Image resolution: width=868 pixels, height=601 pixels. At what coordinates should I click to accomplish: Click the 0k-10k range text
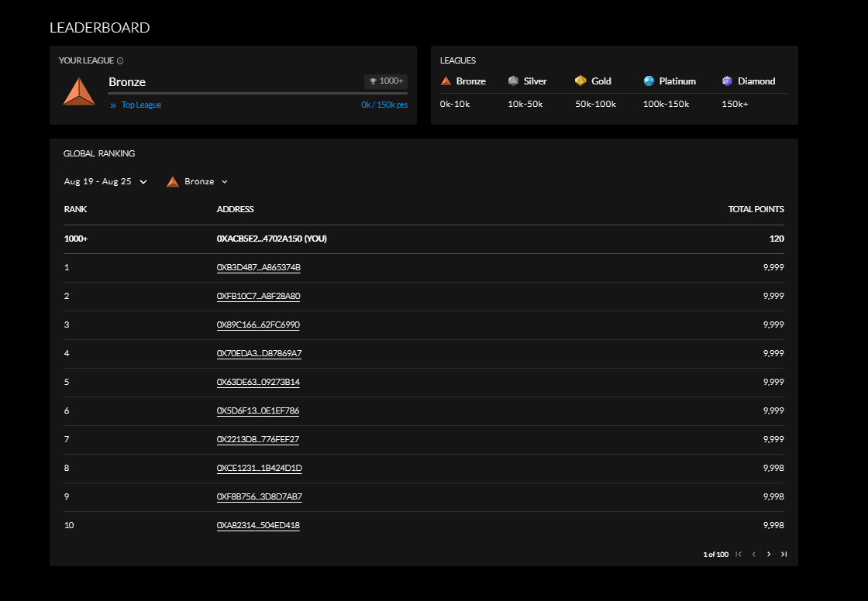tap(455, 104)
